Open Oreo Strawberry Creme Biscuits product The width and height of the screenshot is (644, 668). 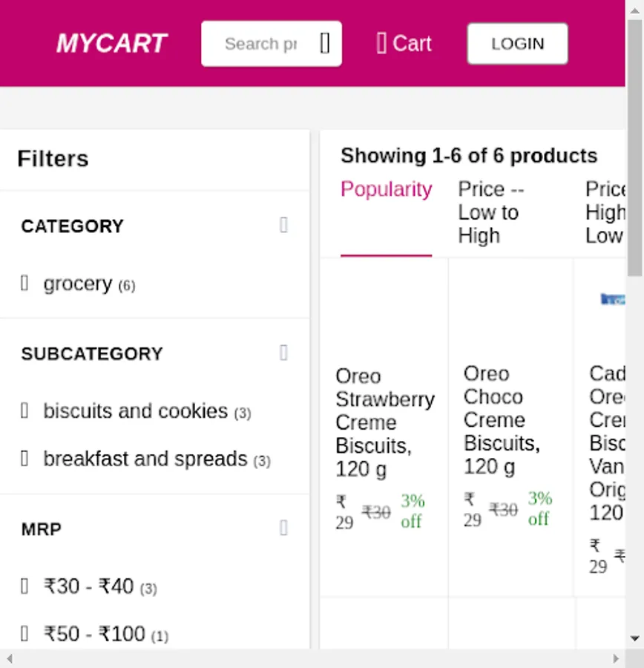[x=384, y=422]
